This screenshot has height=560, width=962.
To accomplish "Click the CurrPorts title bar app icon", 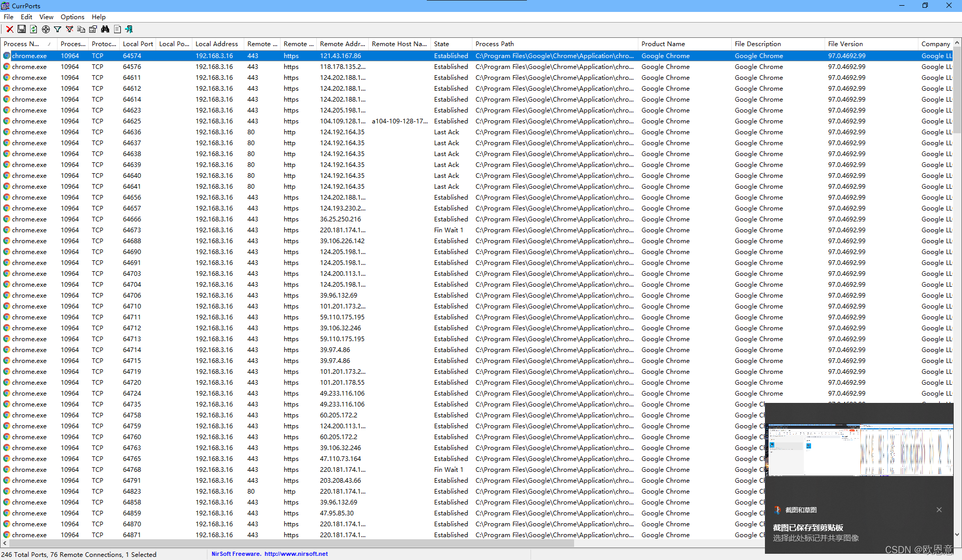I will [5, 6].
